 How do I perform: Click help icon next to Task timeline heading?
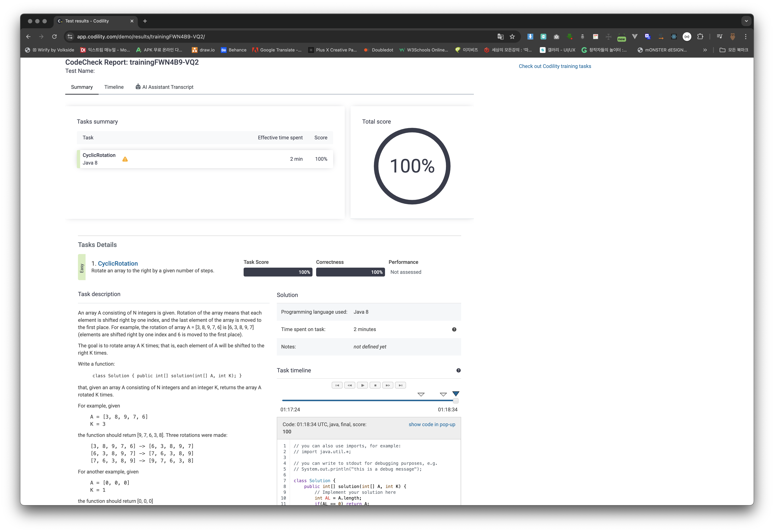coord(458,370)
